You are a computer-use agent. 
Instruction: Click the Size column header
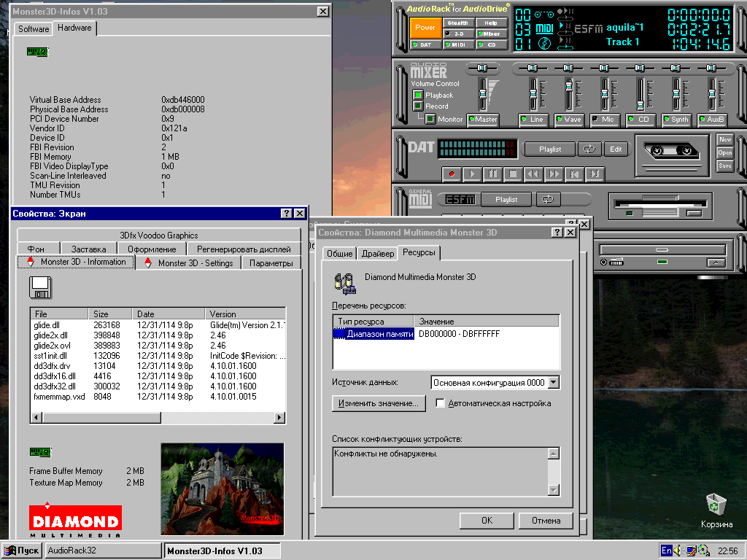tap(110, 314)
